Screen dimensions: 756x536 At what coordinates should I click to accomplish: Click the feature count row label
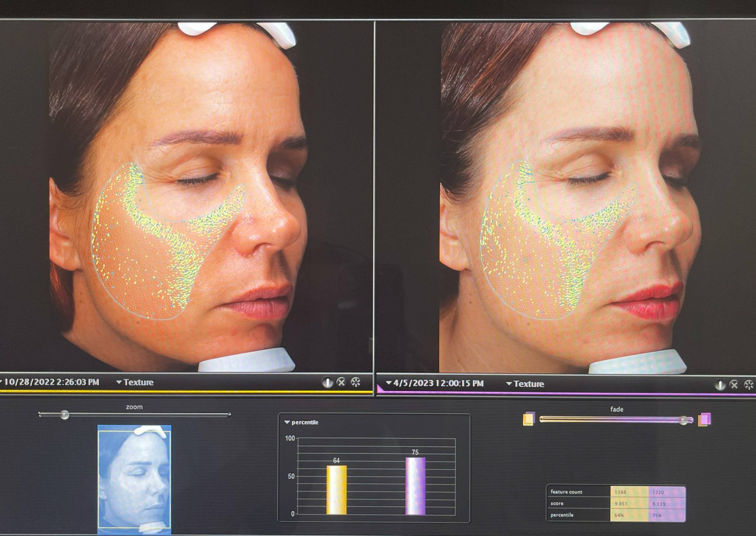click(566, 492)
